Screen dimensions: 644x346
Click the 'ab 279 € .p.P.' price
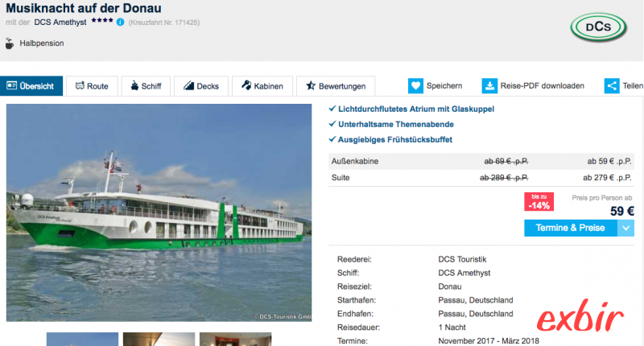(x=607, y=178)
